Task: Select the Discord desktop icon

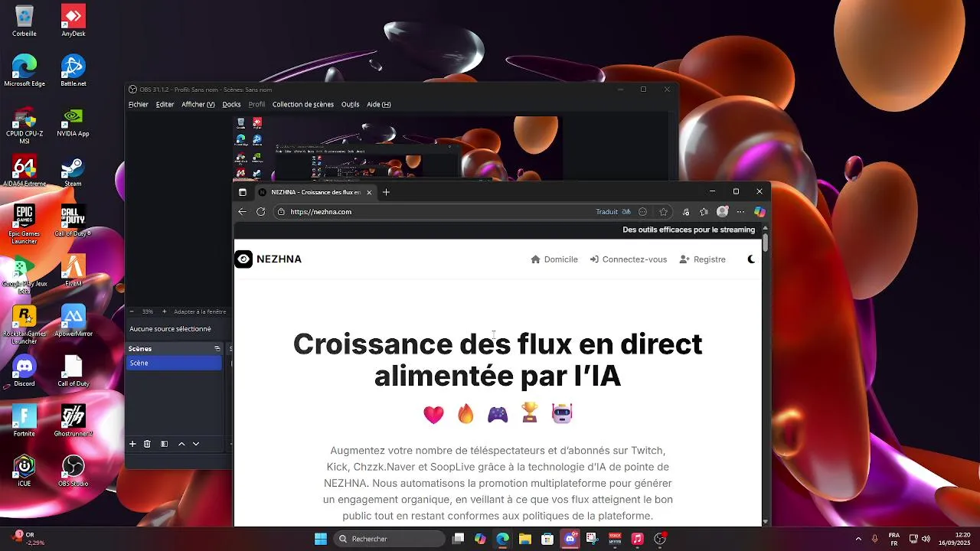Action: [x=24, y=370]
